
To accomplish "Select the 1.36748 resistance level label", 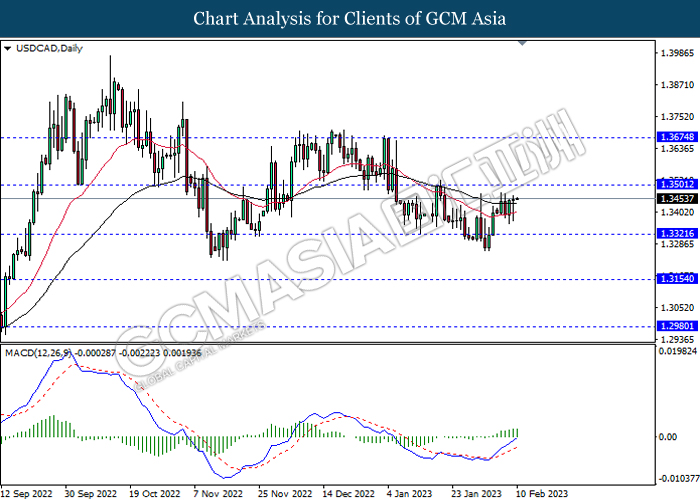I will click(x=677, y=137).
